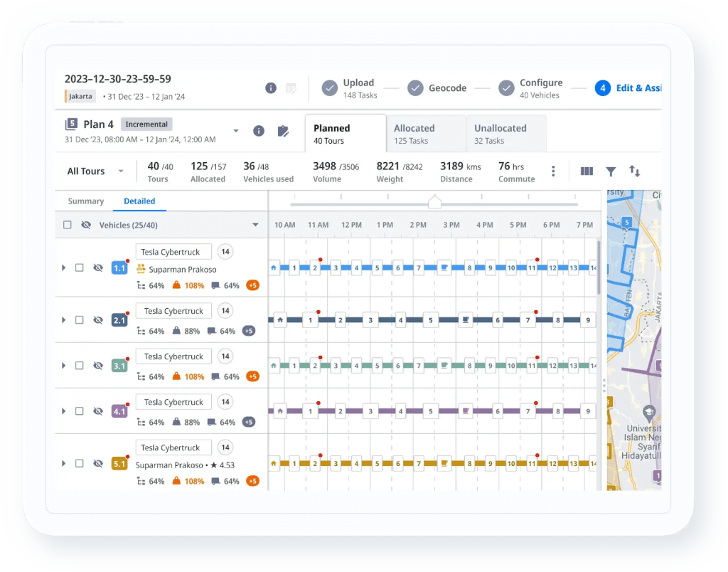This screenshot has width=728, height=572.
Task: Check the checkbox for tour 3.1
Action: click(x=80, y=365)
